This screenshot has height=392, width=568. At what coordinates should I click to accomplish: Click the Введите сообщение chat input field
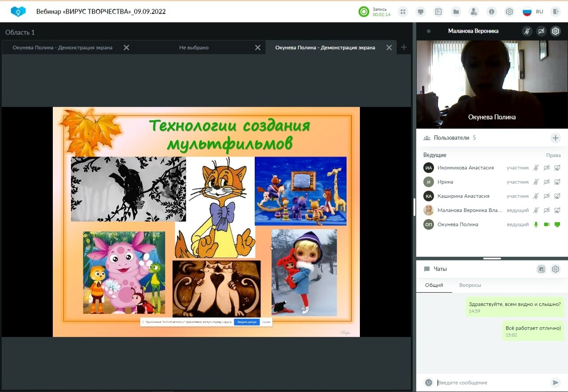(490, 382)
